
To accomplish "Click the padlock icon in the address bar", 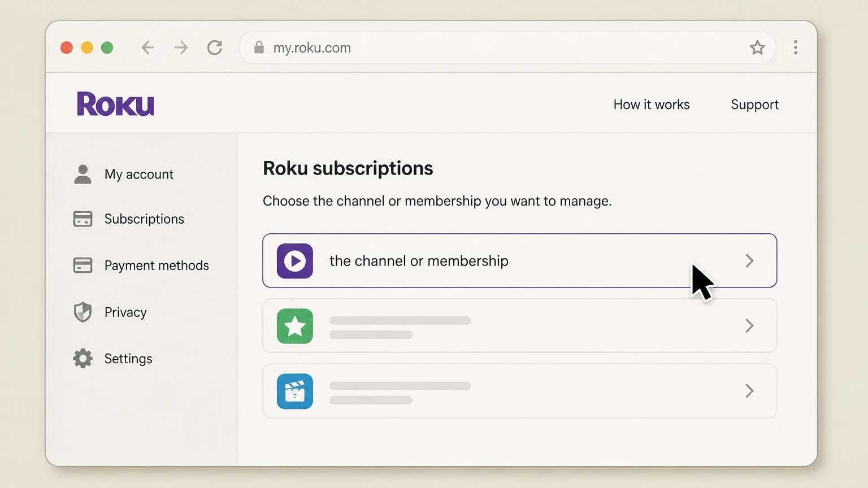I will pos(259,47).
